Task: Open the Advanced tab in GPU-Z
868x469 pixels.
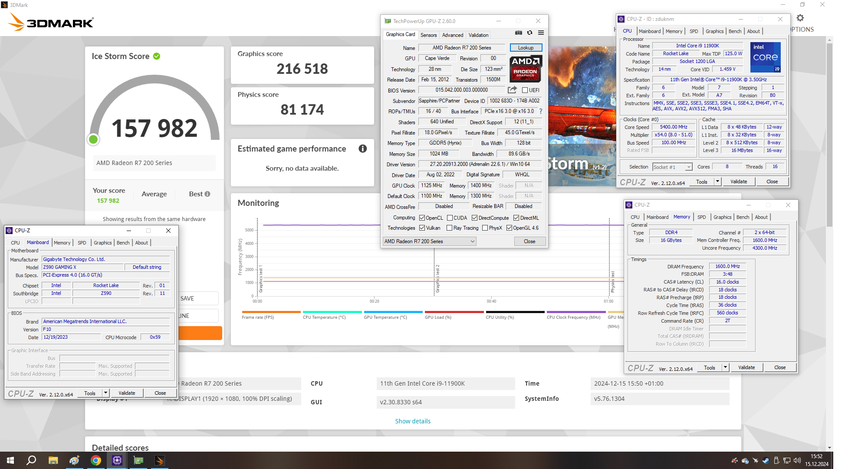Action: coord(453,35)
